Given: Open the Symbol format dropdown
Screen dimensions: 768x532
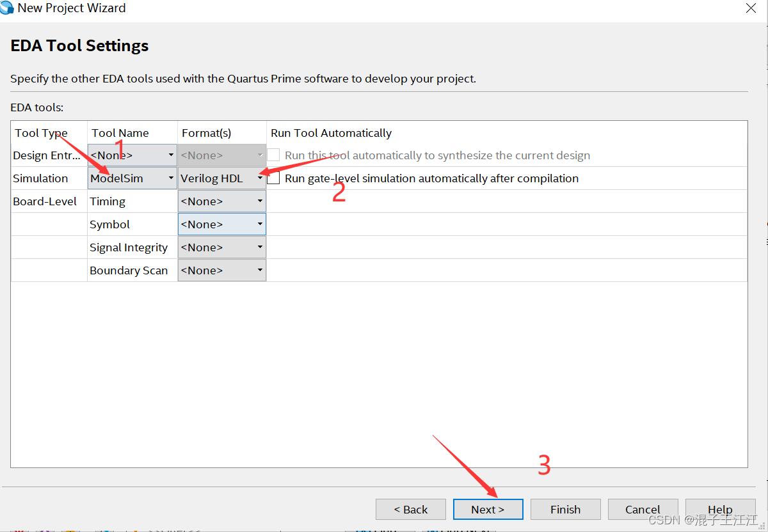Looking at the screenshot, I should point(222,224).
